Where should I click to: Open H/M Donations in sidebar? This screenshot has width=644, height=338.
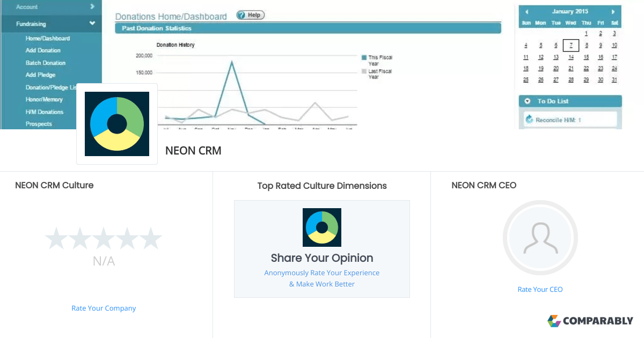[45, 112]
